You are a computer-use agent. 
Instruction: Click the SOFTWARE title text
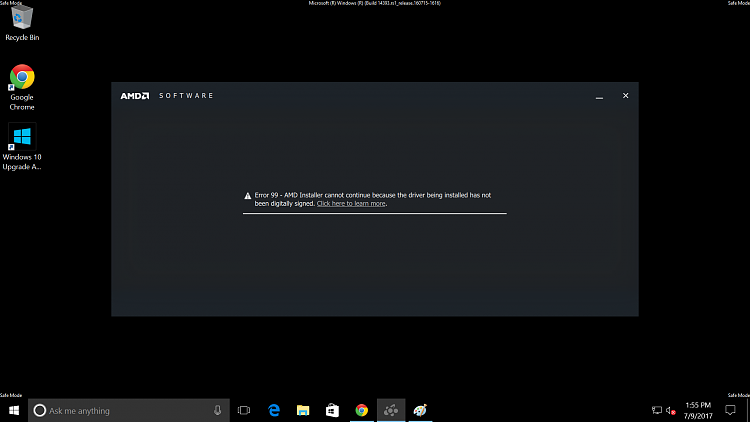(186, 96)
